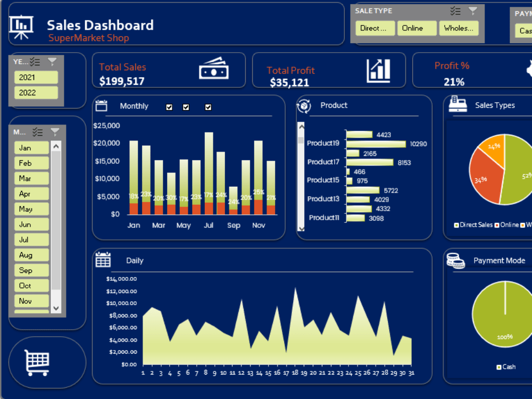Click the daily calendar grid icon
Image resolution: width=532 pixels, height=399 pixels.
103,260
